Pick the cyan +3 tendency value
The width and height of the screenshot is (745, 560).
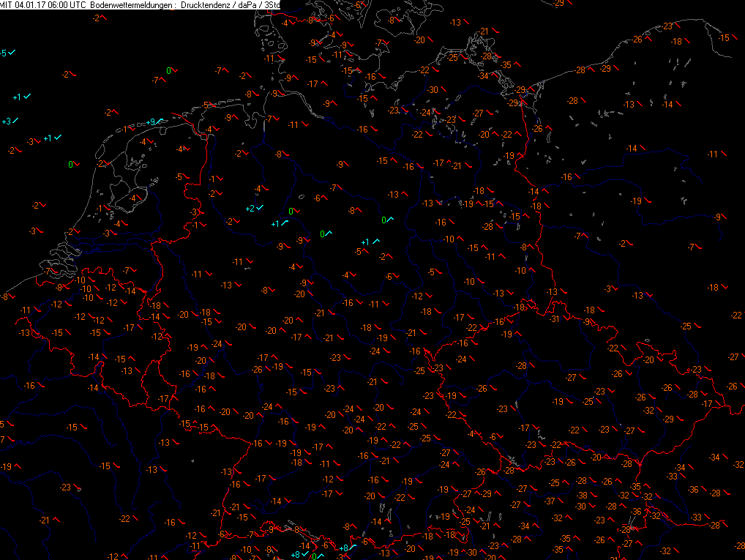click(x=7, y=122)
